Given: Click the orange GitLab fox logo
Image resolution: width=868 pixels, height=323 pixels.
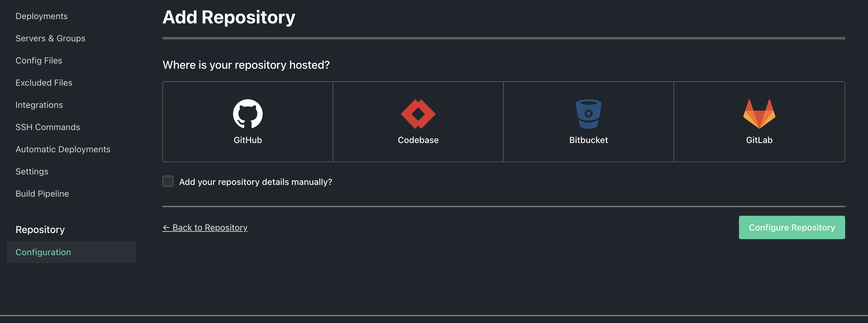Looking at the screenshot, I should click(759, 114).
